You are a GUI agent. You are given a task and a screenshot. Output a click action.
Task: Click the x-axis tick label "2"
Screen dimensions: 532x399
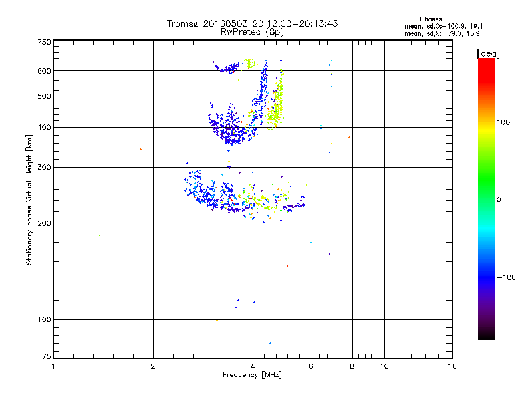point(153,366)
